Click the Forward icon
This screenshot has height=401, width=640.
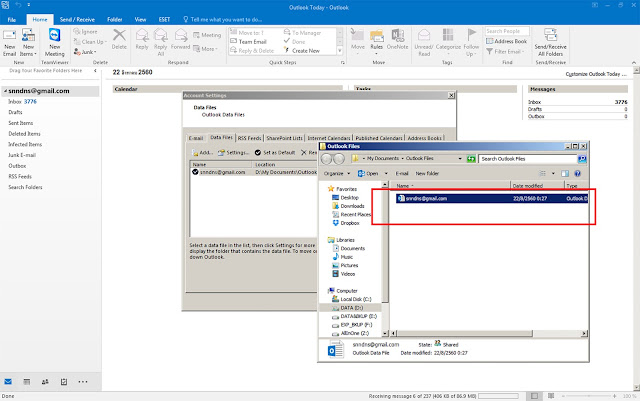click(180, 39)
